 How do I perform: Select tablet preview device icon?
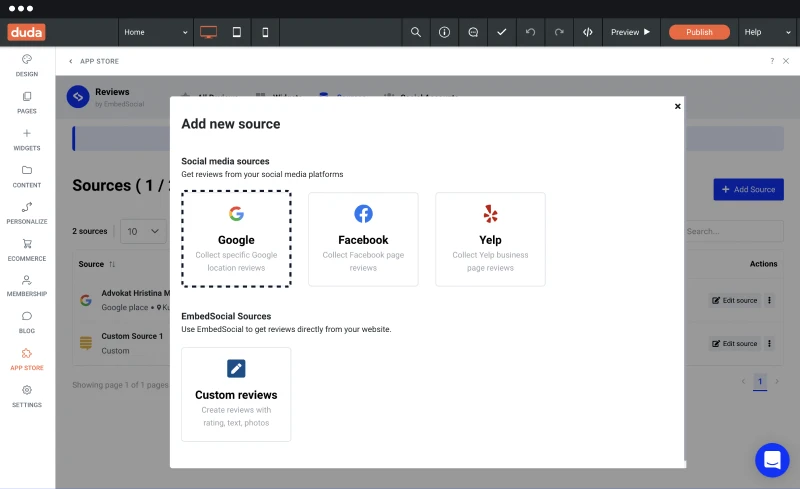tap(237, 32)
